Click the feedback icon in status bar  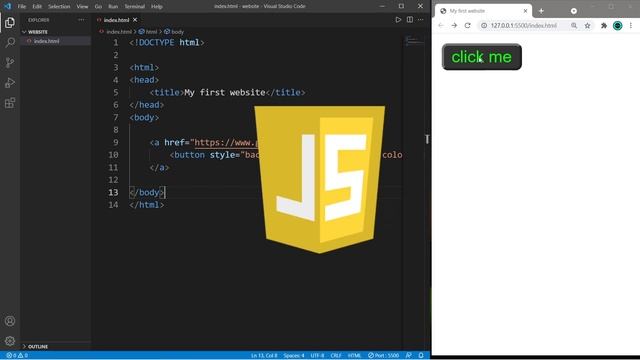[409, 355]
